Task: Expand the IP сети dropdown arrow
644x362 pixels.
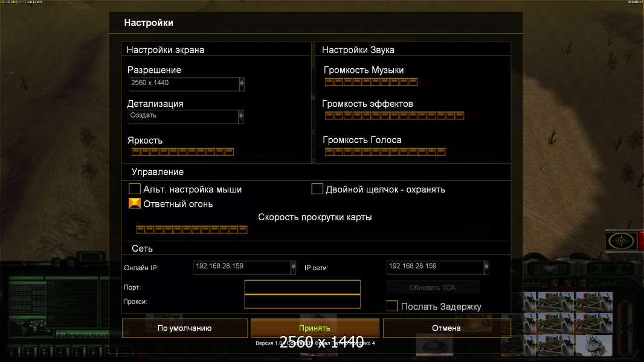Action: (486, 267)
